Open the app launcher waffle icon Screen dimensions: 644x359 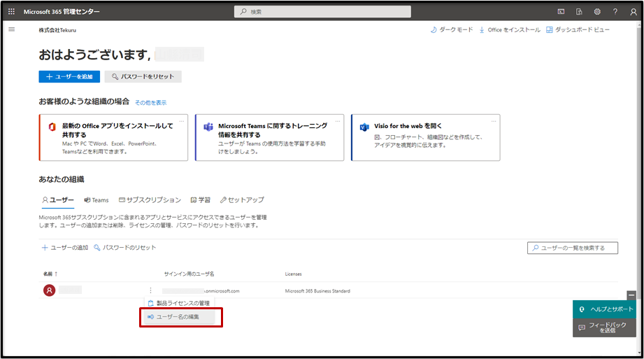point(11,11)
